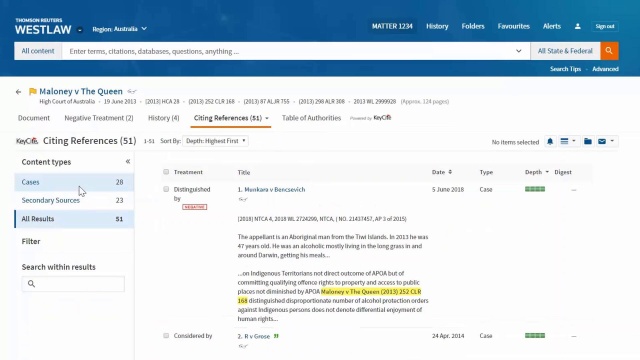Open the R v Grose case link
This screenshot has height=360, width=640.
click(257, 336)
